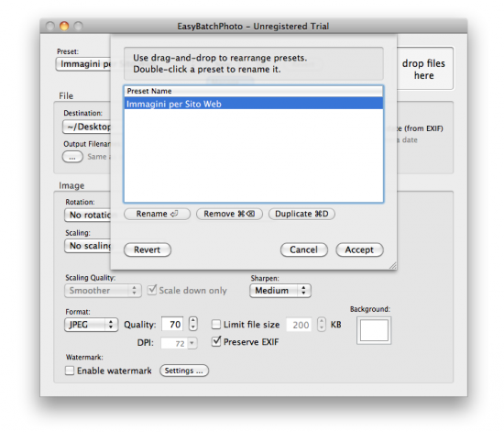Toggle the Preserve EXIF checkbox

[216, 341]
